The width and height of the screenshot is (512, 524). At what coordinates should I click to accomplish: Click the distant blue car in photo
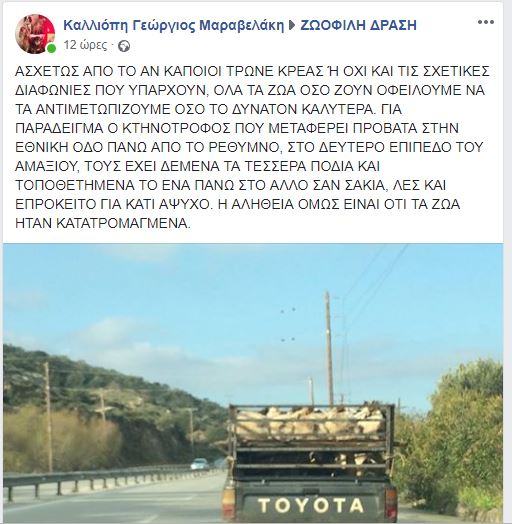(x=200, y=465)
